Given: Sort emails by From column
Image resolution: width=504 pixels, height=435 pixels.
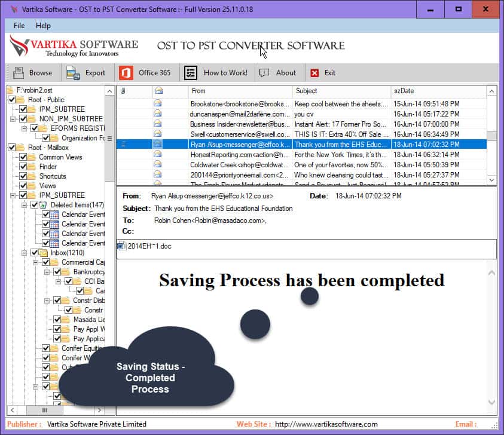Looking at the screenshot, I should 240,91.
